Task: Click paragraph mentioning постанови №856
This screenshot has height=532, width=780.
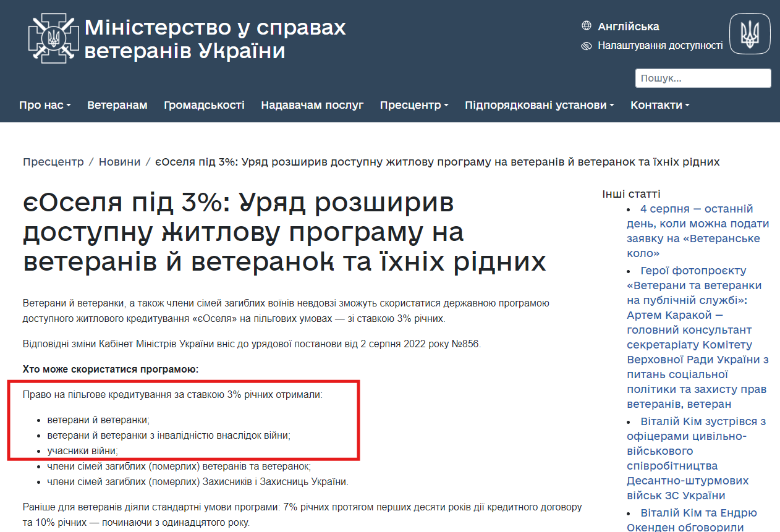Action: click(252, 344)
